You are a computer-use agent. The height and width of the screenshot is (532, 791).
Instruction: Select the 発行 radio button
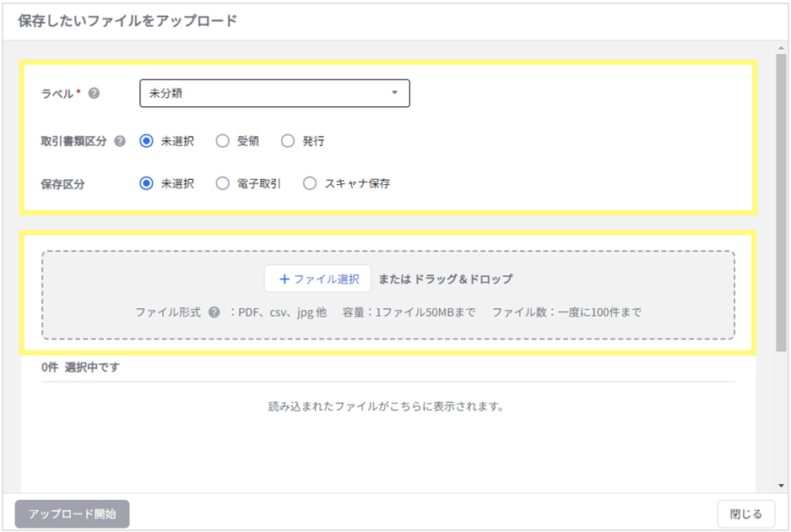pyautogui.click(x=288, y=141)
